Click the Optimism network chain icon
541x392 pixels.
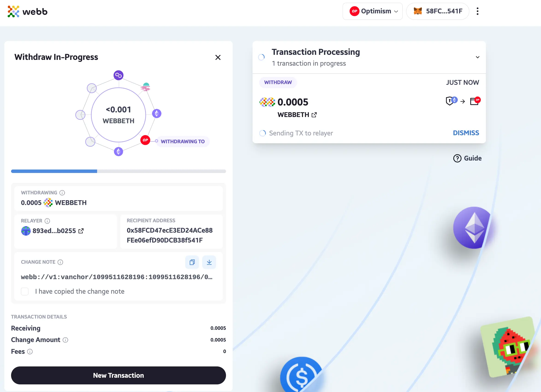tap(354, 11)
